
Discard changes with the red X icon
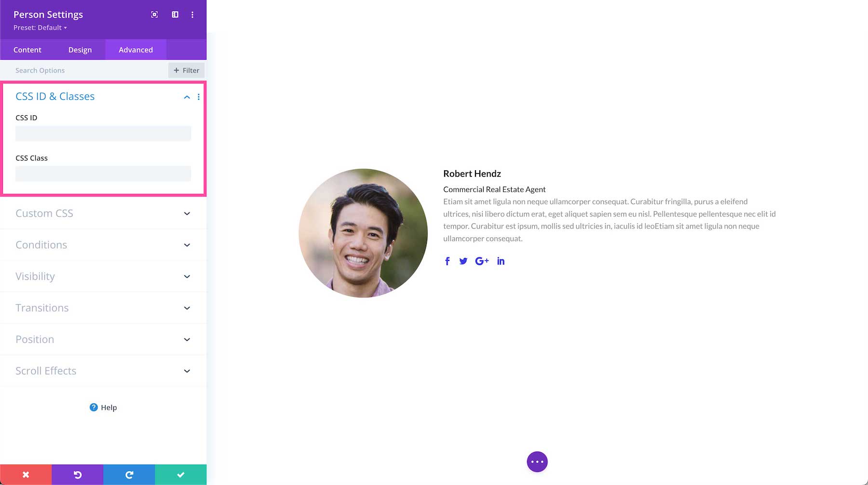click(x=25, y=474)
